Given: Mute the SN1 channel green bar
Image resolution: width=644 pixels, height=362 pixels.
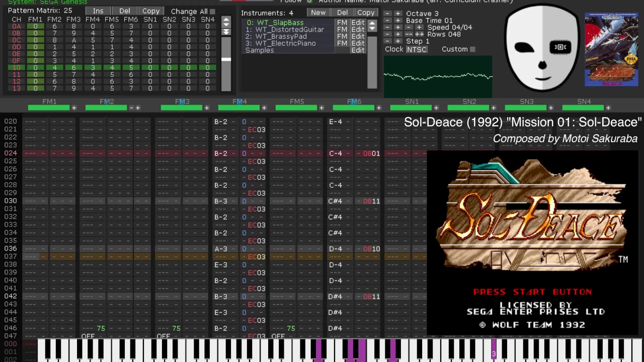Looking at the screenshot, I should pos(411,108).
